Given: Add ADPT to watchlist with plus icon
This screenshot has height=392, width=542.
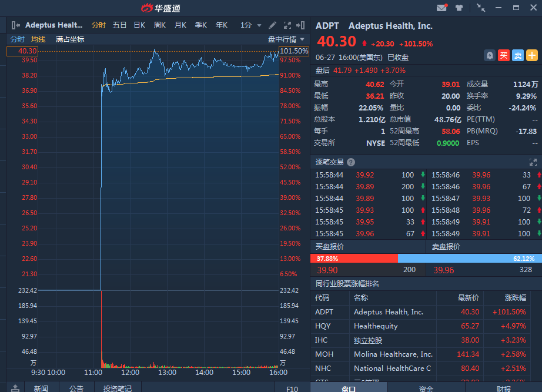Looking at the screenshot, I should tap(532, 55).
